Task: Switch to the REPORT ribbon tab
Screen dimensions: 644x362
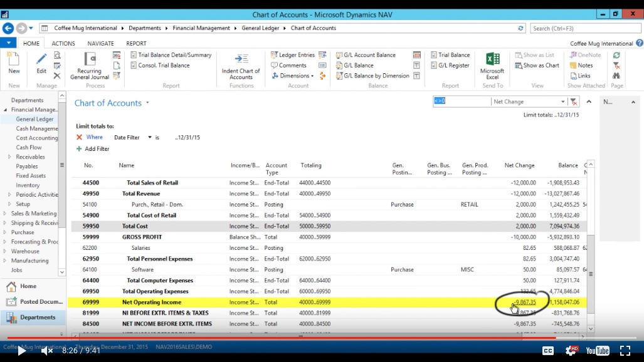Action: point(136,43)
